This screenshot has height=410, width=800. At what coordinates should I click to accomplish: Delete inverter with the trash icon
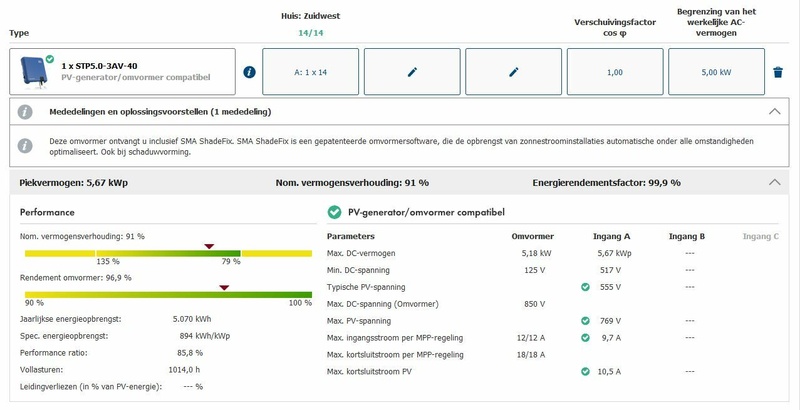(778, 72)
